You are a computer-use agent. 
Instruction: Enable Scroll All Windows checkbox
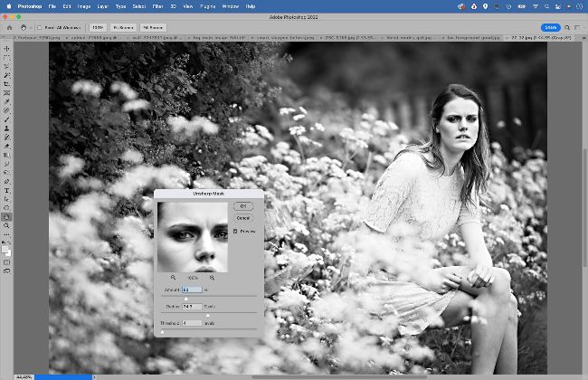tap(40, 27)
